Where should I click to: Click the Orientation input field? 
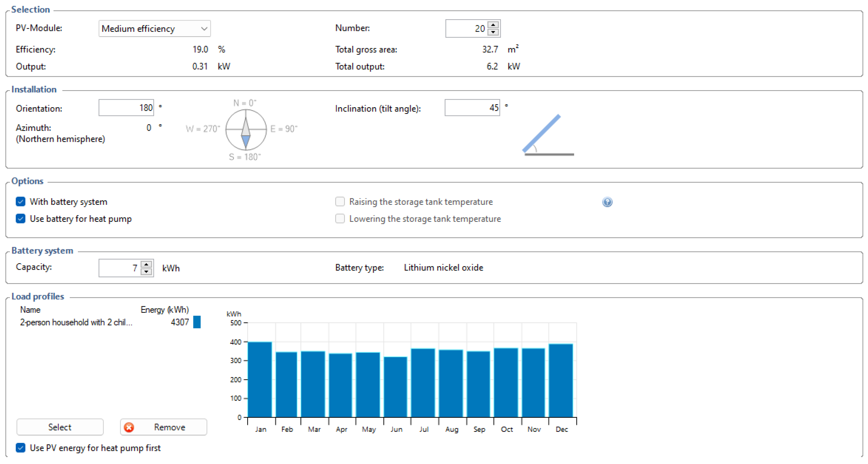(x=126, y=108)
